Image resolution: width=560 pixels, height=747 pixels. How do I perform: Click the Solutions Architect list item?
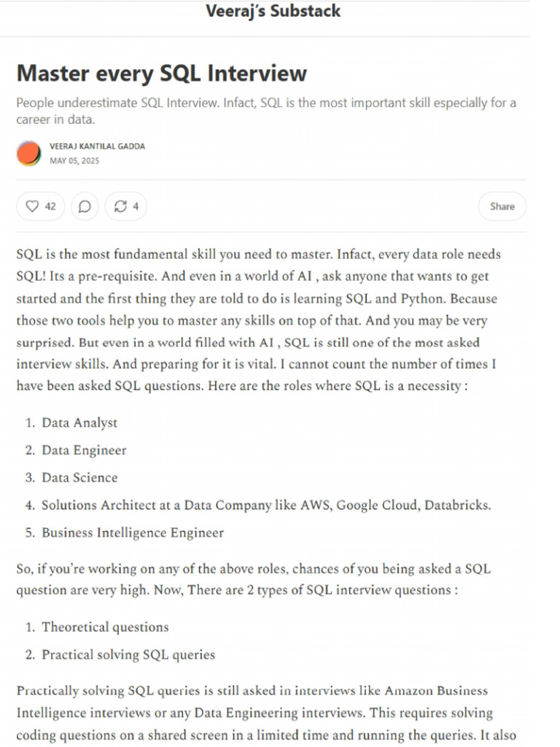tap(265, 505)
